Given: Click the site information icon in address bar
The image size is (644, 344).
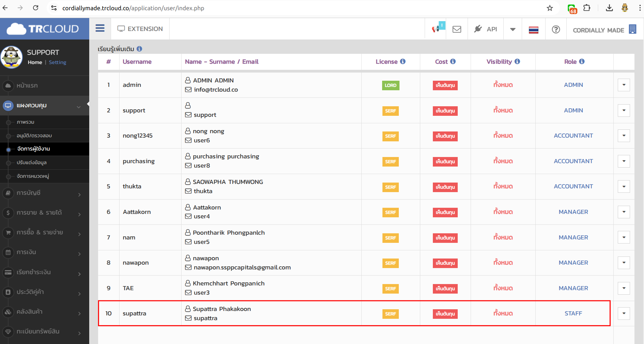Looking at the screenshot, I should (54, 8).
